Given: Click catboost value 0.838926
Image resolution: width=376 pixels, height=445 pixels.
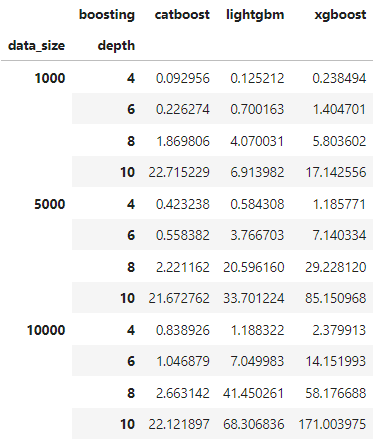Looking at the screenshot, I should click(183, 330).
